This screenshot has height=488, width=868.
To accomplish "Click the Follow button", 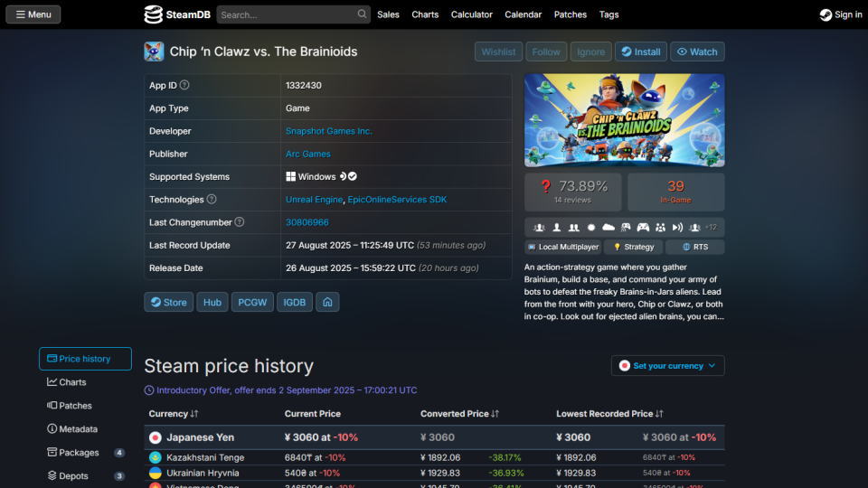I will coord(546,52).
